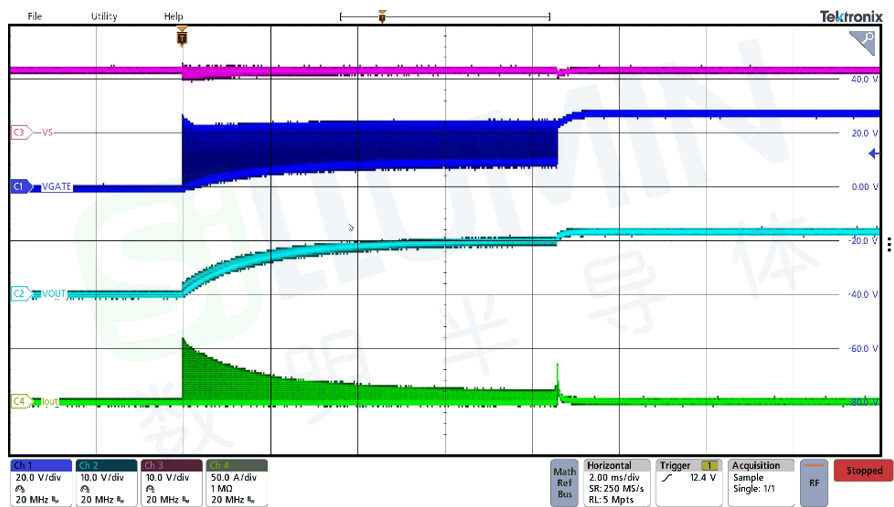Click the Tektronix logo
This screenshot has height=507, width=894.
point(851,17)
